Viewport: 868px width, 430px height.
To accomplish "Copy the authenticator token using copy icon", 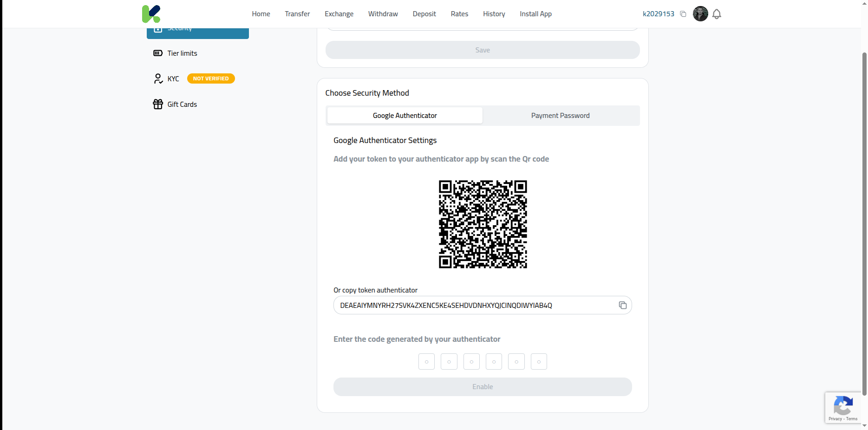I will (623, 305).
